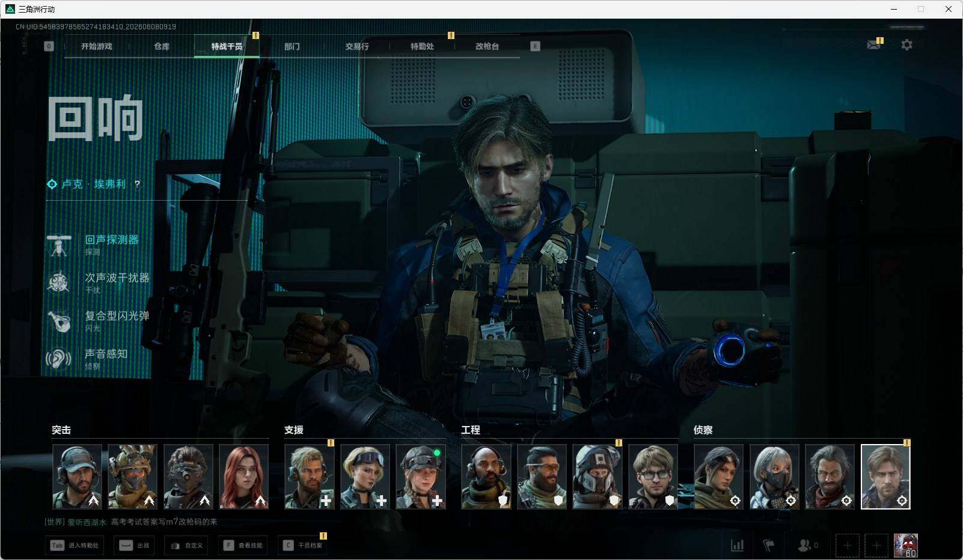
Task: Select the 突击 operator in tan helmet and mask
Action: tap(132, 476)
